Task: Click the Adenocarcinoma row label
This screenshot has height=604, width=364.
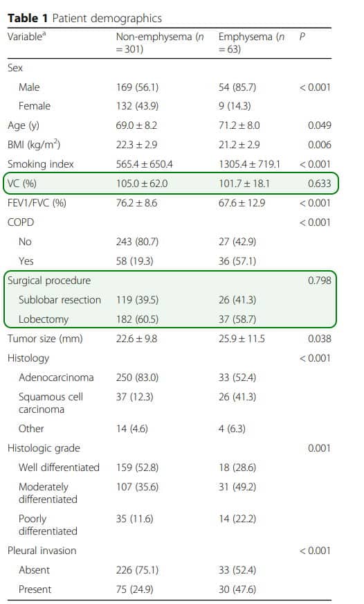Action: point(56,377)
